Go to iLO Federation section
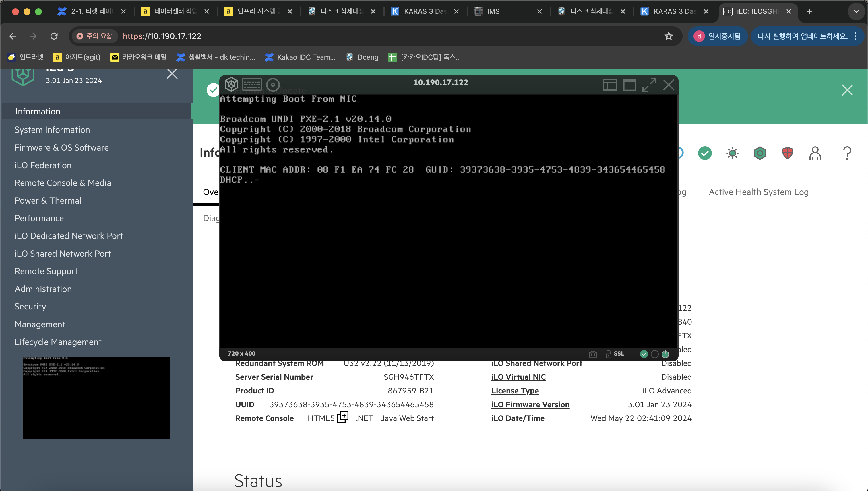 tap(43, 165)
